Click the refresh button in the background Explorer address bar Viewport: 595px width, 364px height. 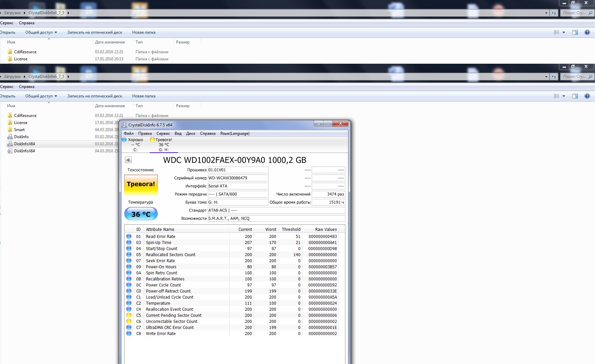(554, 13)
